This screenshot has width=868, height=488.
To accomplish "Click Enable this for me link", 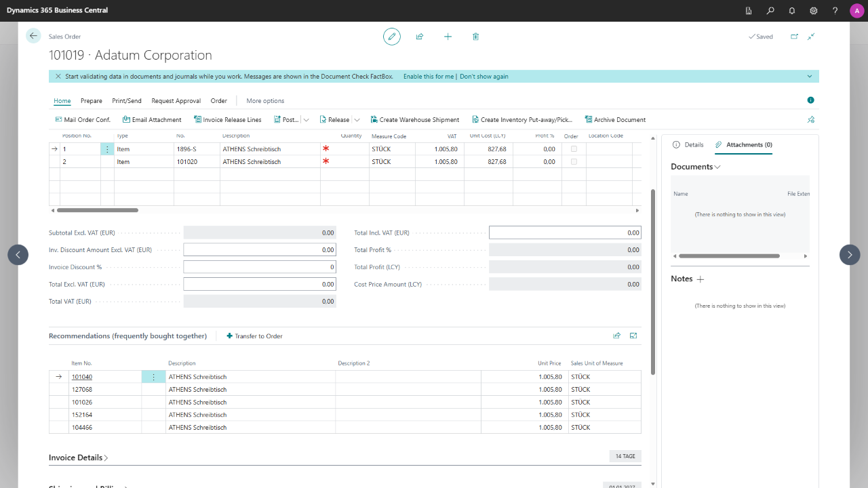I will 429,77.
